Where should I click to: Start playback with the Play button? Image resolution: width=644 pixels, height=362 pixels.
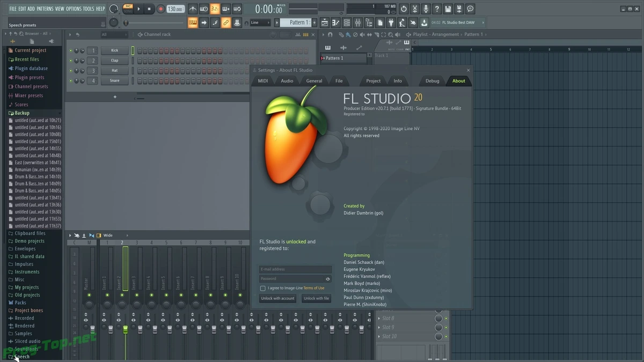[x=138, y=9]
